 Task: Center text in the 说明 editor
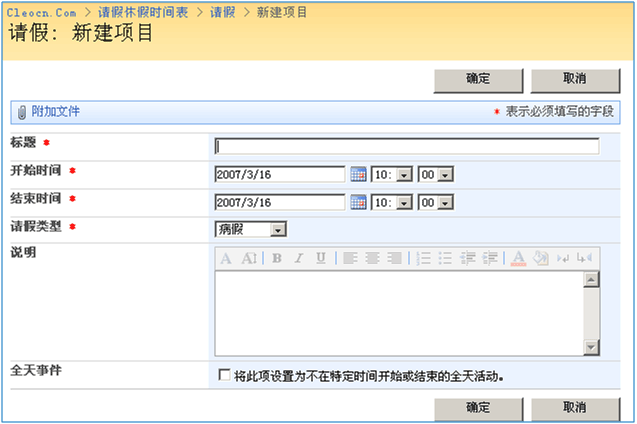372,258
